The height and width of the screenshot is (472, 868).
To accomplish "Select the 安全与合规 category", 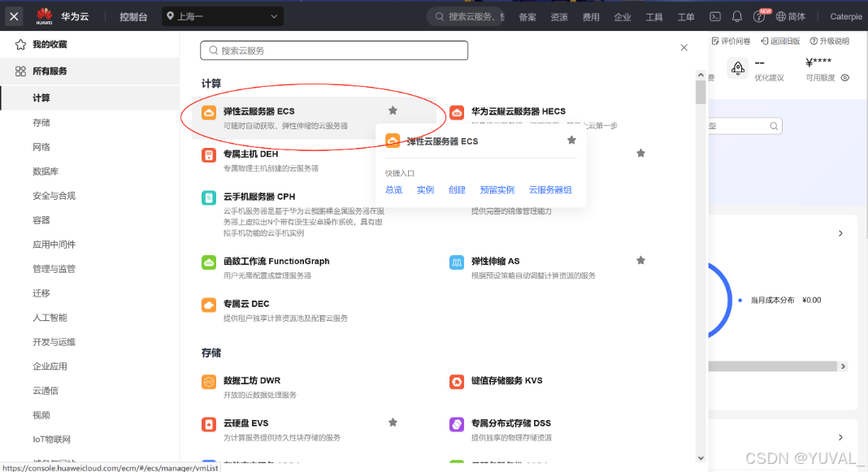I will click(x=54, y=195).
